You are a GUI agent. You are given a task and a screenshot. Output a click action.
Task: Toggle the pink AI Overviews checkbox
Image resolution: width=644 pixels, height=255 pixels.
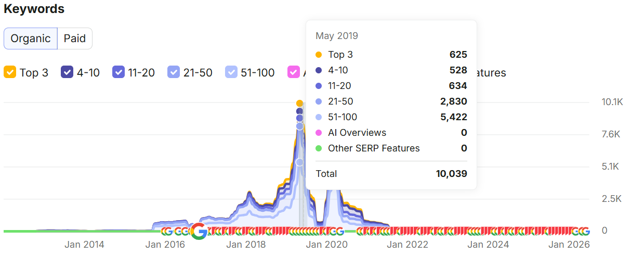[x=293, y=72]
